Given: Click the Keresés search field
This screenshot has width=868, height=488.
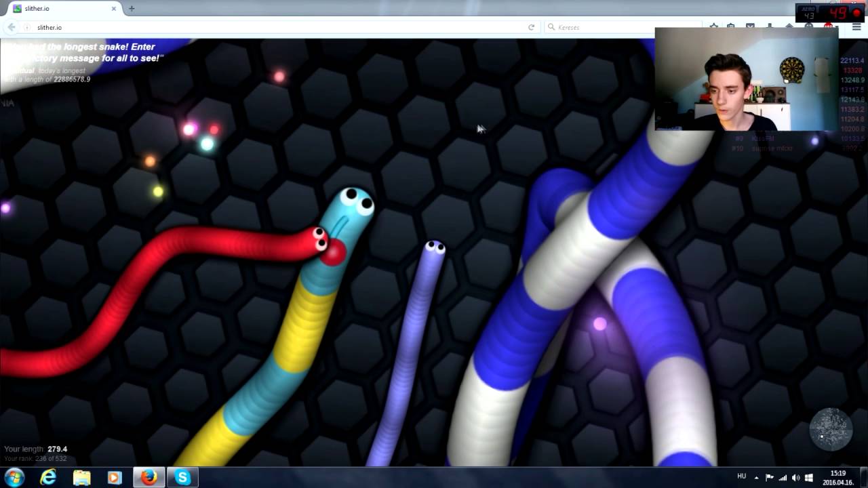Looking at the screenshot, I should [624, 27].
